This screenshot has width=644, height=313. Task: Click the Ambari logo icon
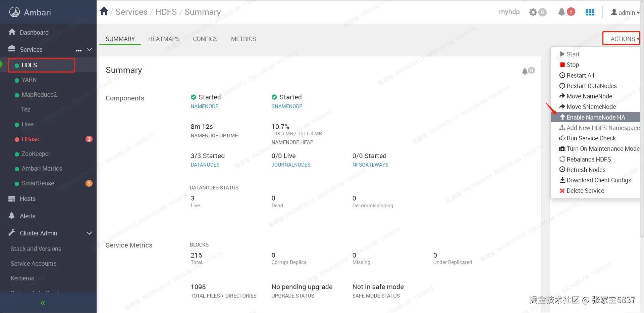pos(14,12)
